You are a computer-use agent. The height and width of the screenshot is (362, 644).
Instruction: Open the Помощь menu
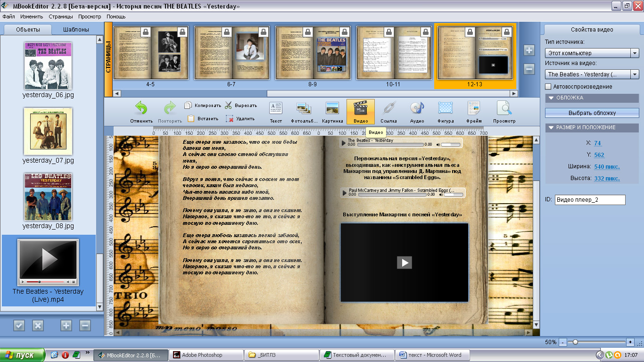pos(116,16)
